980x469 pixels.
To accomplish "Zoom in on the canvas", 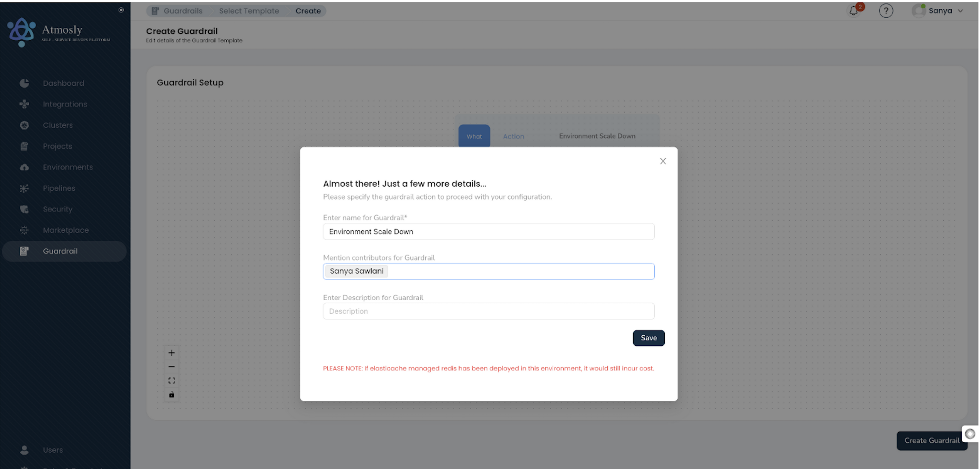I will pos(172,353).
